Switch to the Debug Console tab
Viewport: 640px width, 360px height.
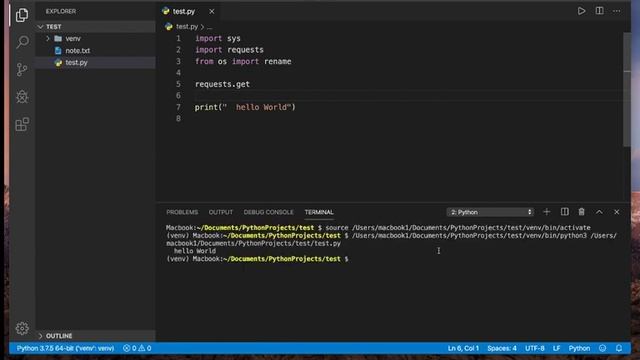(269, 212)
